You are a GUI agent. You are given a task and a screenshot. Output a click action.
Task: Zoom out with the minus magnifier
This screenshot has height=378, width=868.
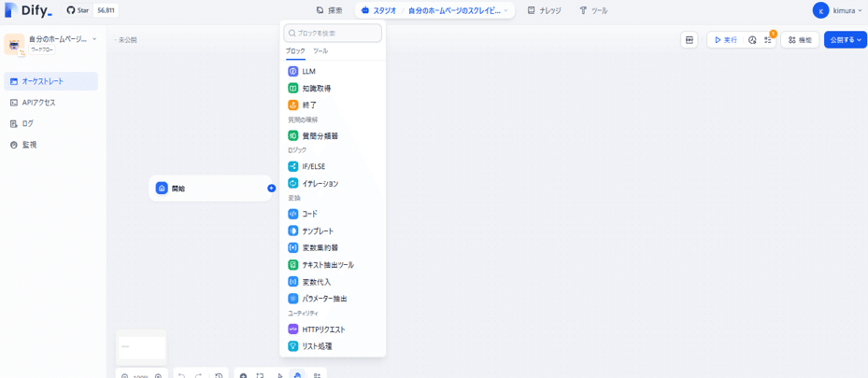coord(124,376)
